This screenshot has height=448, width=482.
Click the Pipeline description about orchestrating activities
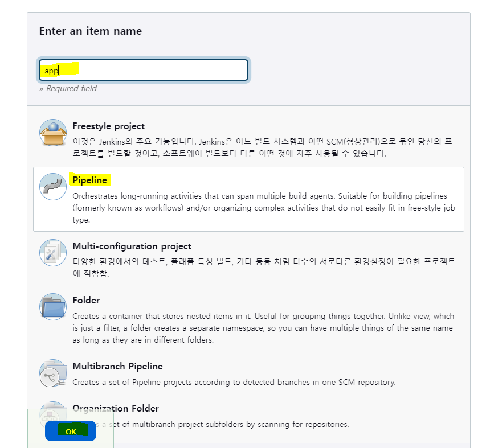[264, 208]
